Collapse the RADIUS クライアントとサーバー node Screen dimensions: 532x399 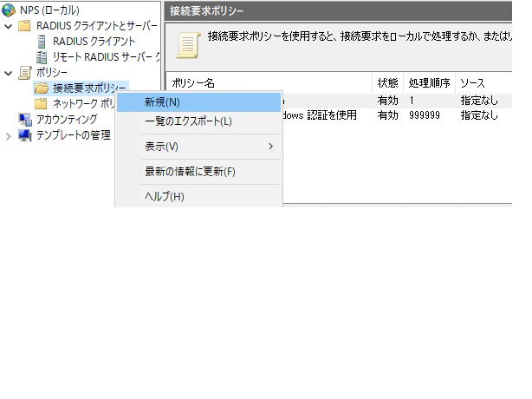click(x=9, y=26)
